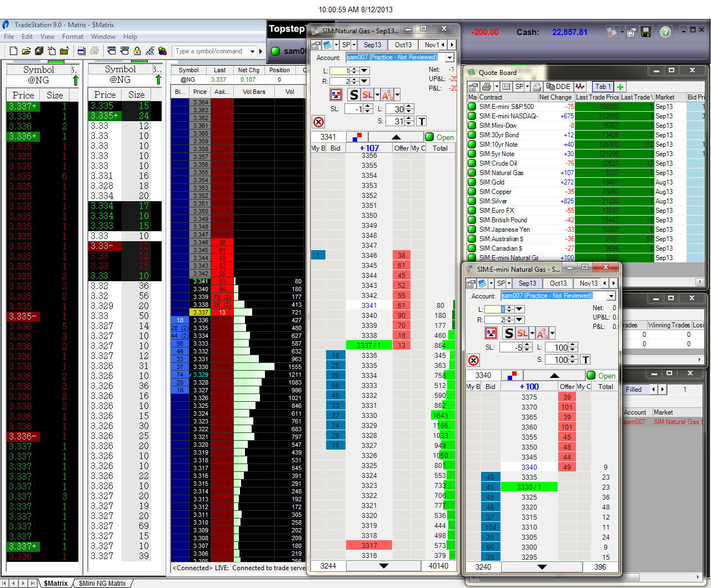This screenshot has width=711, height=588.
Task: Click the T button beside S quantity in Natural Gas window
Action: click(x=422, y=121)
